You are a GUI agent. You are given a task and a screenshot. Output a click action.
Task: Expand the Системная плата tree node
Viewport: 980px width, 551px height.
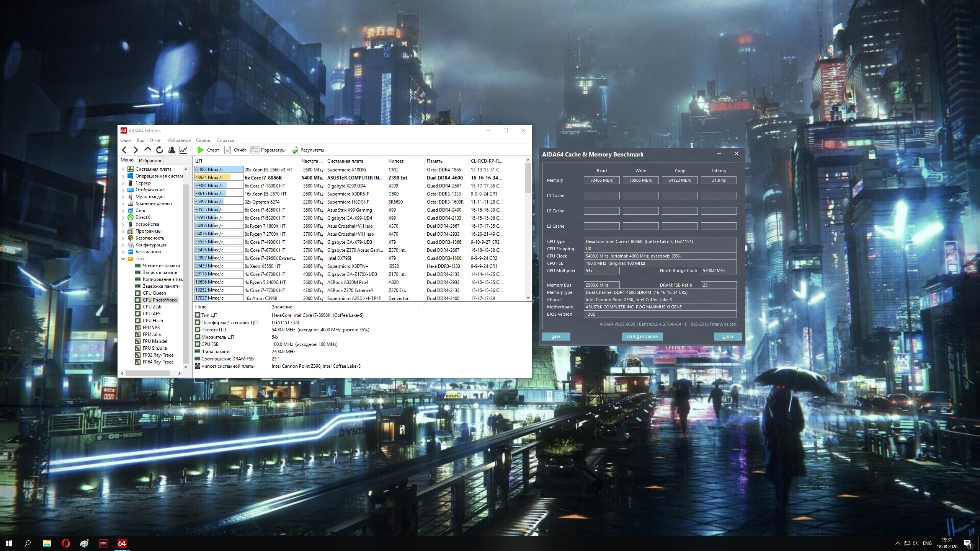(x=123, y=169)
